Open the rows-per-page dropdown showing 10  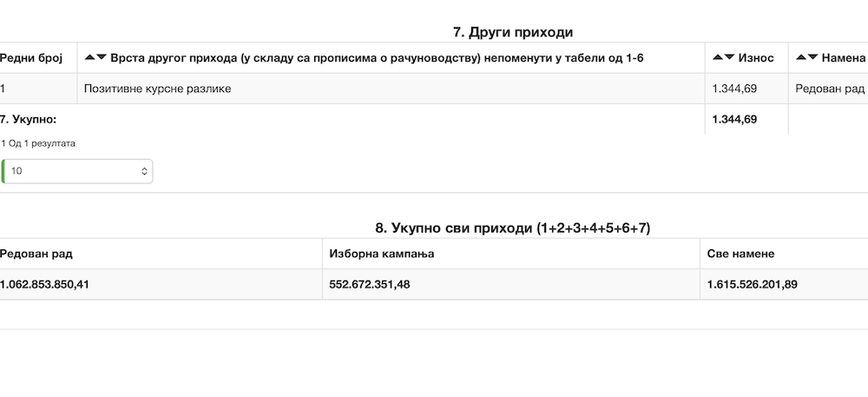pos(78,171)
